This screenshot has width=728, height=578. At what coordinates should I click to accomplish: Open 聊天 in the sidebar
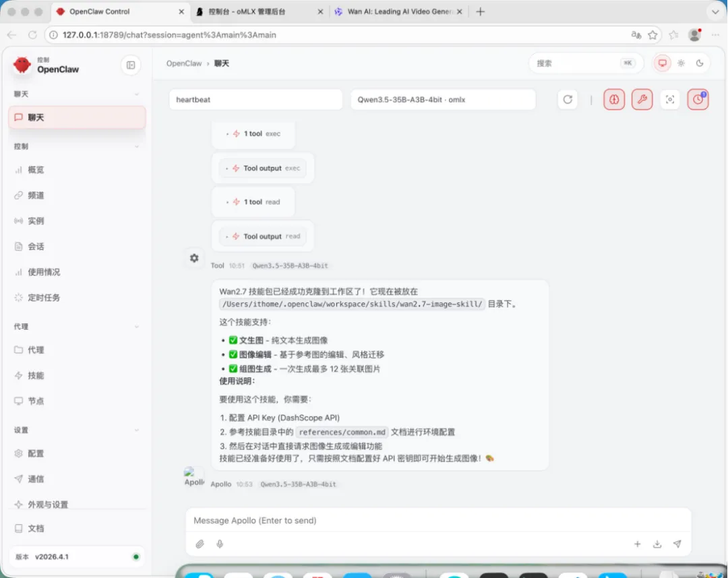point(77,117)
